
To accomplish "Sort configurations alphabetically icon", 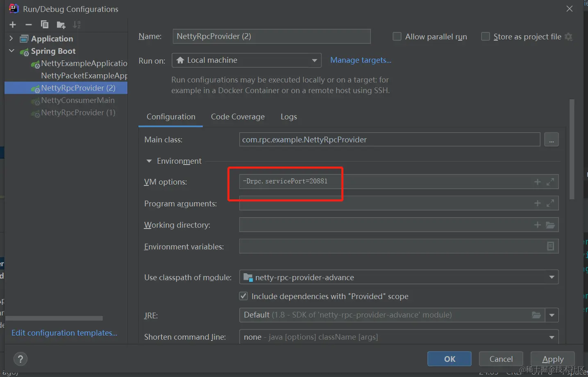I will click(x=77, y=25).
